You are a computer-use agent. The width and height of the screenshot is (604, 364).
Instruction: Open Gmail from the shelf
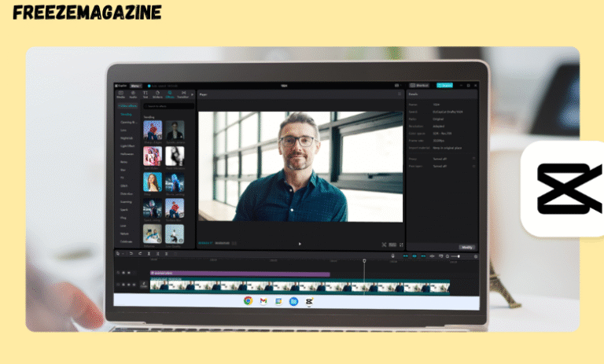tap(263, 301)
